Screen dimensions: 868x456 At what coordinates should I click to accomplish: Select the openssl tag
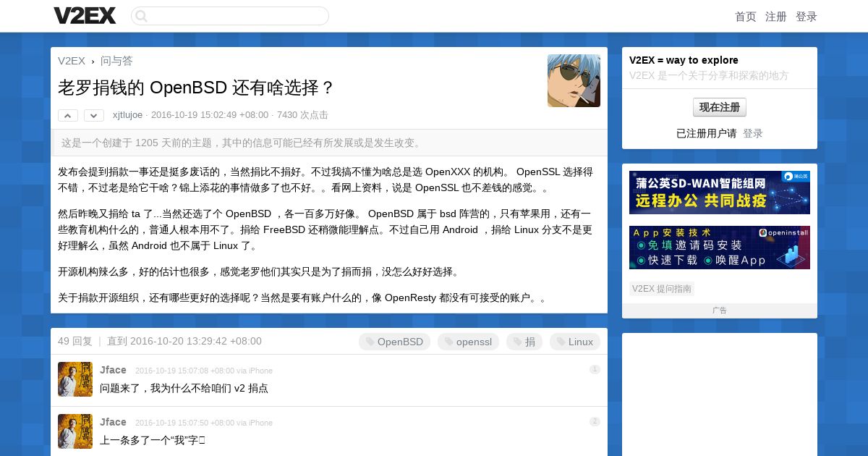pyautogui.click(x=468, y=342)
